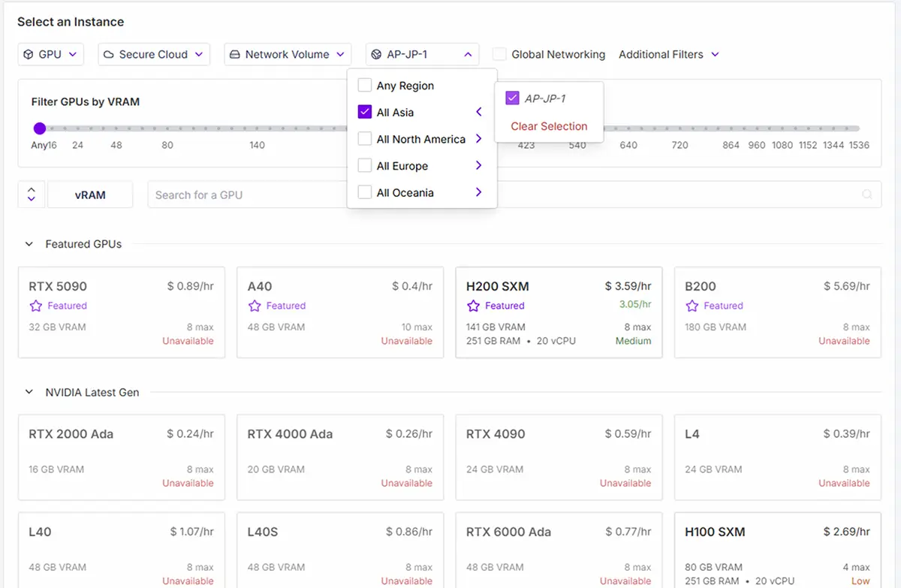
Task: Expand the Additional Filters dropdown
Action: [669, 54]
